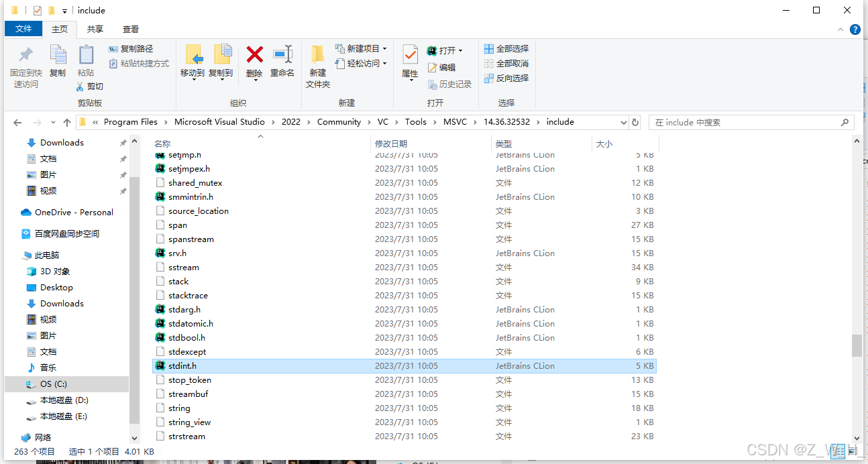Switch to the 查看 (View) tab
The width and height of the screenshot is (868, 464).
(x=130, y=29)
